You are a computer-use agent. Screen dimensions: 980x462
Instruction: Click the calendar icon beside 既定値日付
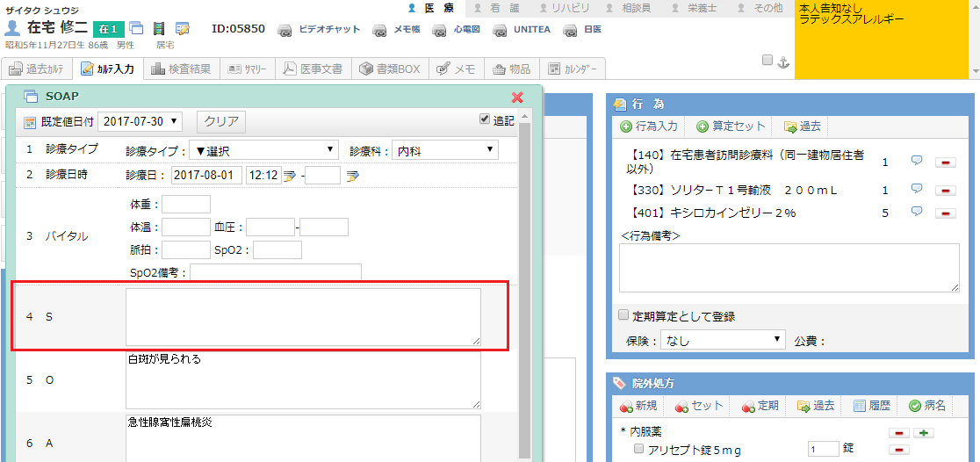[x=30, y=123]
